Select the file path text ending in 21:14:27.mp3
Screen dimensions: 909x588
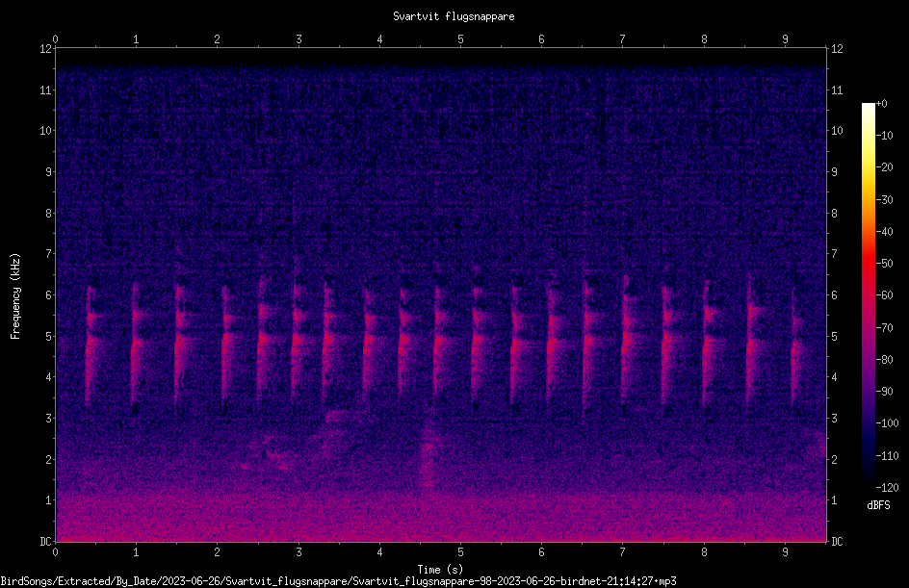pyautogui.click(x=338, y=581)
